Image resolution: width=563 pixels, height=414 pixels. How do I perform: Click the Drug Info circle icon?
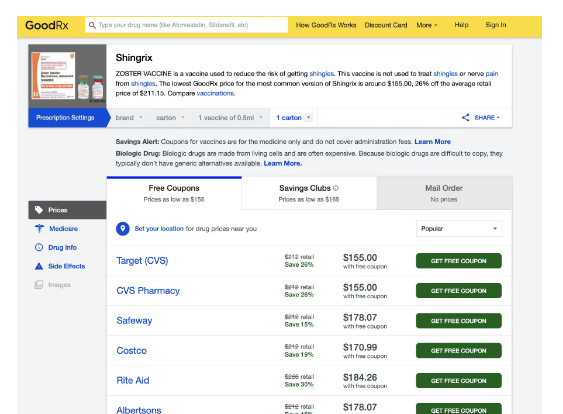point(39,247)
